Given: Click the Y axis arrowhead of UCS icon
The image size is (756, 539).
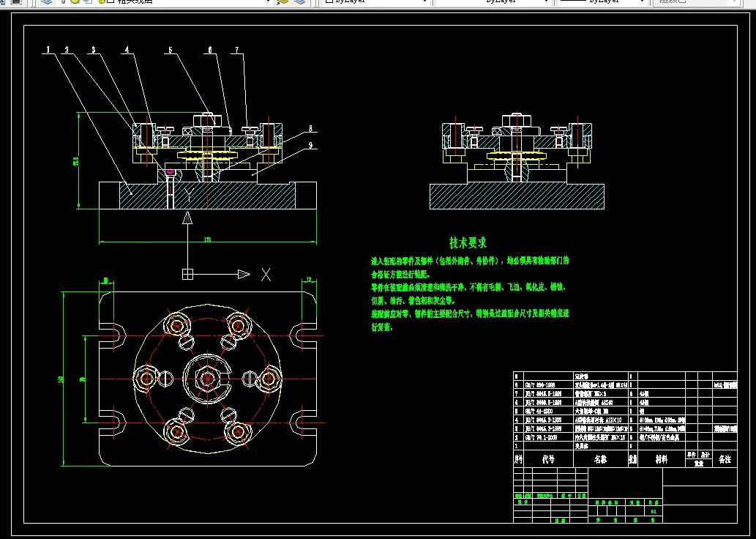Looking at the screenshot, I should (x=188, y=218).
